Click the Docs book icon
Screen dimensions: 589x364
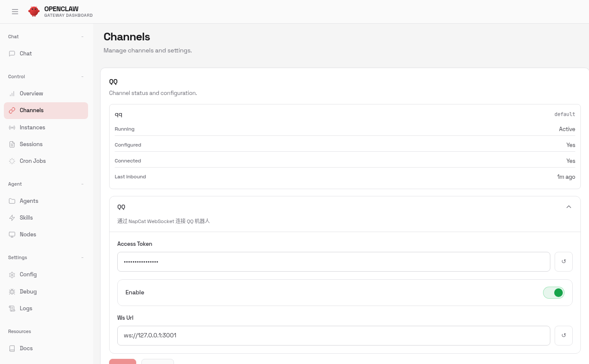pyautogui.click(x=12, y=349)
